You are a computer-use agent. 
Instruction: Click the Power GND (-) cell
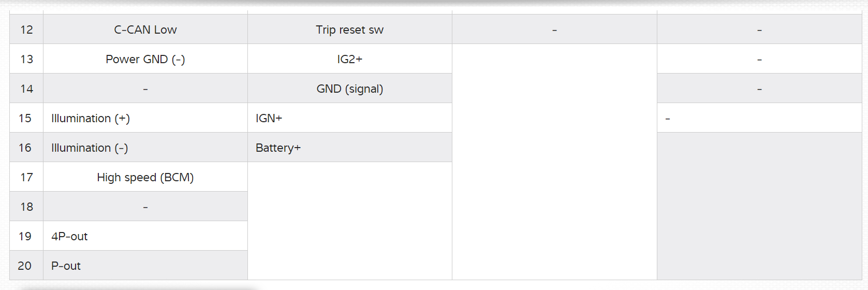[145, 60]
